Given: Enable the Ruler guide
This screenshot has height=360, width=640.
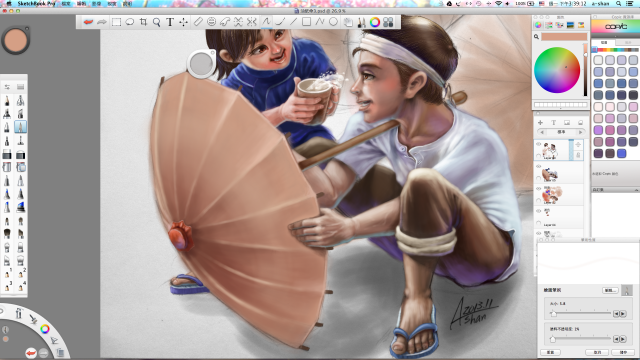Looking at the screenshot, I should coord(198,22).
